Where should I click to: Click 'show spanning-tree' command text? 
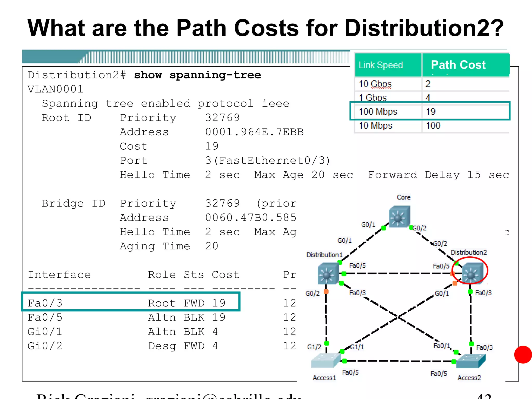[x=197, y=75]
